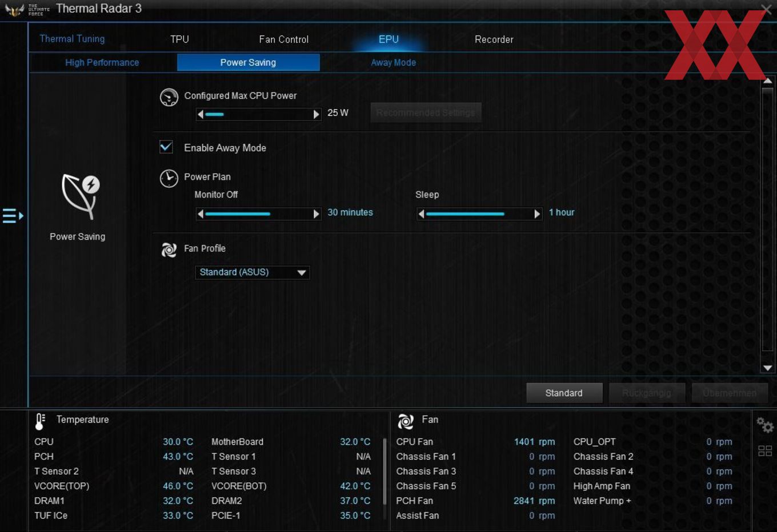The width and height of the screenshot is (777, 532).
Task: Click the Sleep slider track
Action: 479,213
